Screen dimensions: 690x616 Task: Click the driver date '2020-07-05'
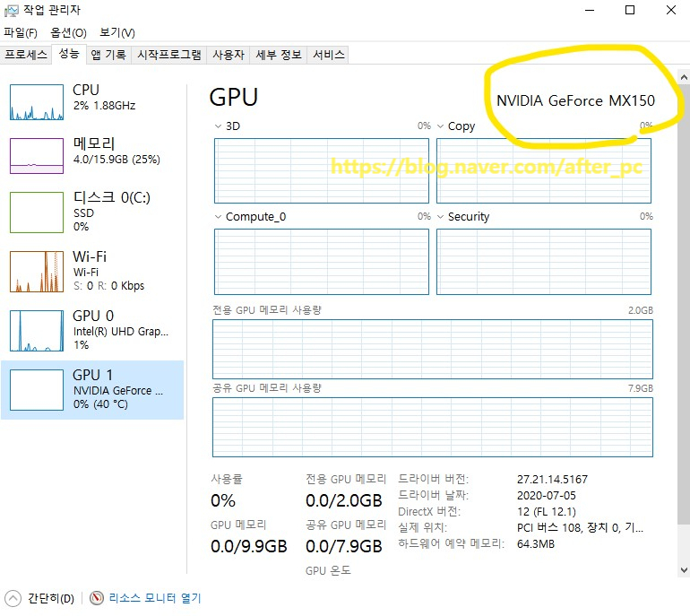[x=546, y=496]
